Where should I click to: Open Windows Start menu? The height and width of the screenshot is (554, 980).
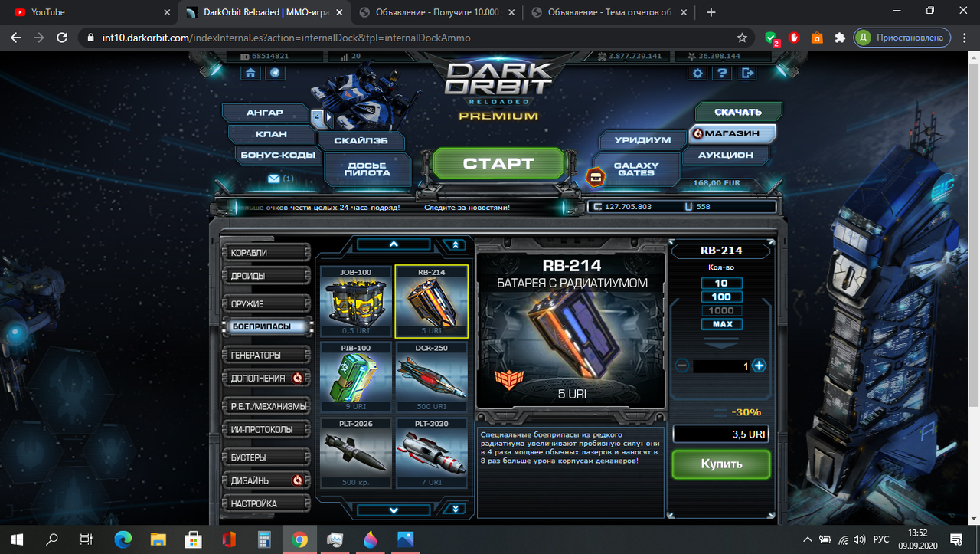pyautogui.click(x=17, y=539)
